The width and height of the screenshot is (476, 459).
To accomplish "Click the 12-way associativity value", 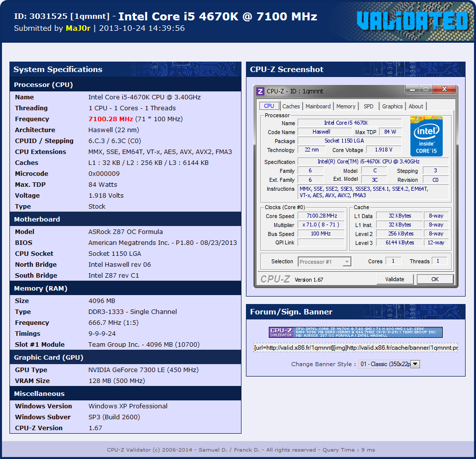I will click(436, 242).
